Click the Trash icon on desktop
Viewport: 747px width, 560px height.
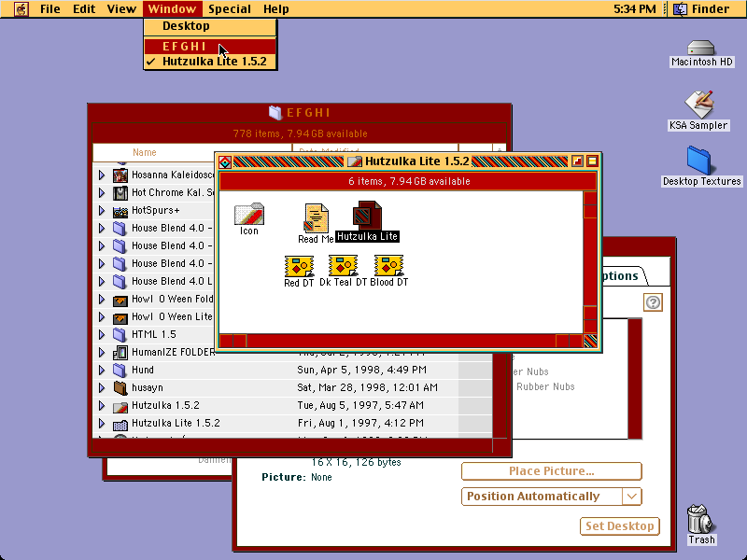click(701, 519)
